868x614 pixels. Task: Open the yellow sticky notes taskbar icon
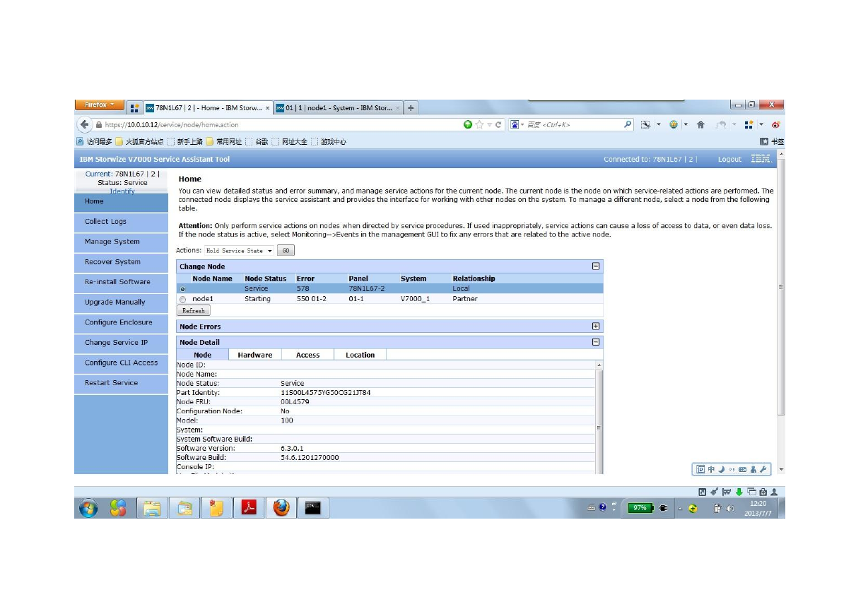(x=217, y=508)
